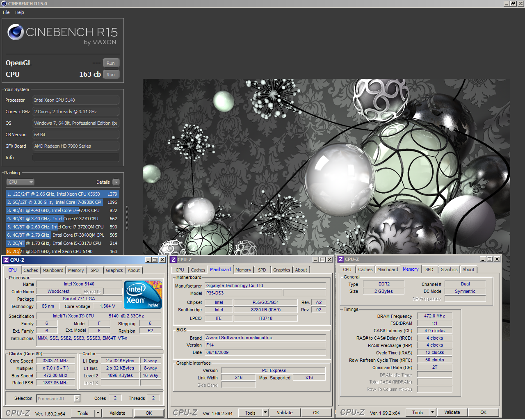Screen dimensions: 525x420
Task: Click Tools button in Mainboard CPU-Z window
Action: coord(250,413)
